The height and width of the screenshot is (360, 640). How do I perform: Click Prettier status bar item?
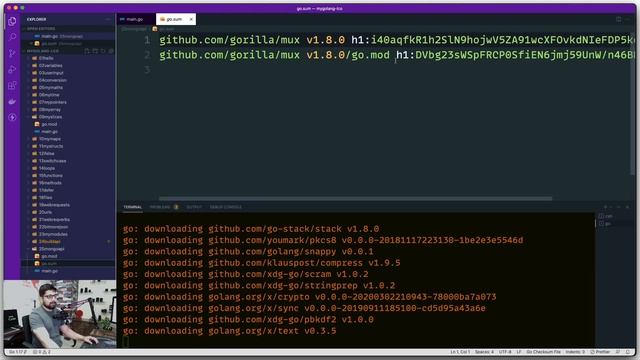coord(600,352)
